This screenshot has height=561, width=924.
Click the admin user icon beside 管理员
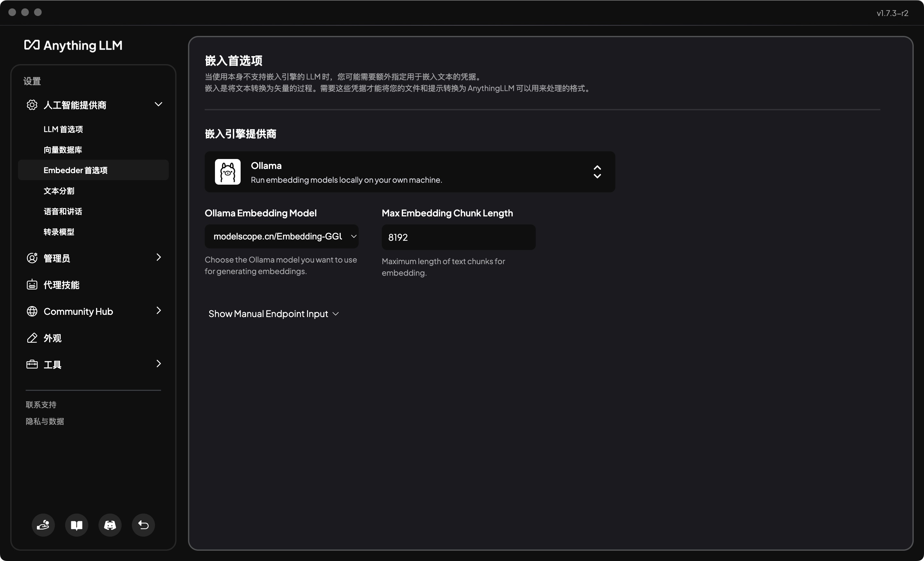coord(32,258)
